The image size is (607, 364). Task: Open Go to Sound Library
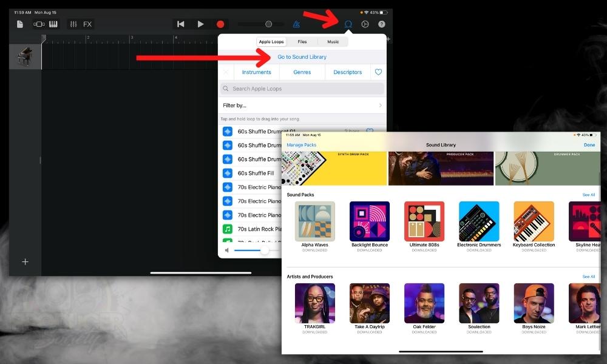pos(302,56)
